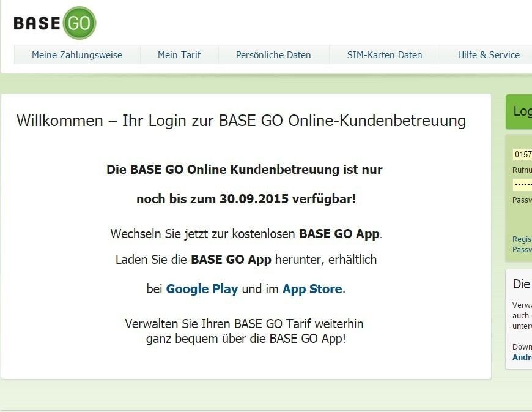Image resolution: width=532 pixels, height=412 pixels.
Task: Click the phone number field starting 0157
Action: [522, 154]
